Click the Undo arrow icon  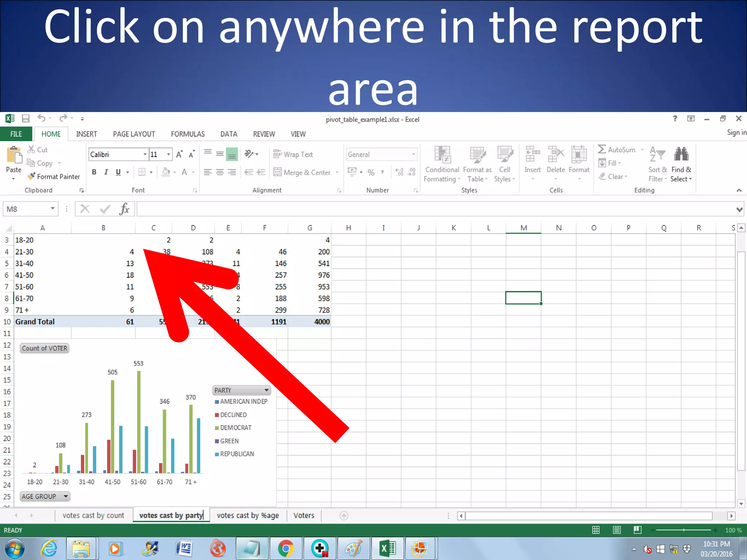(x=41, y=118)
